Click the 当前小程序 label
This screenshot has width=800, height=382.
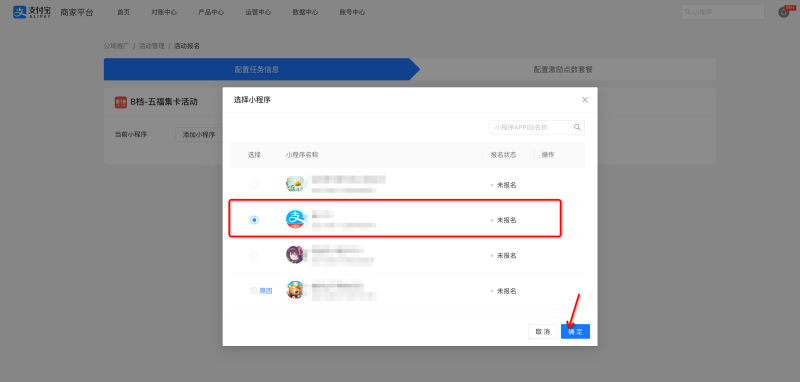click(131, 135)
